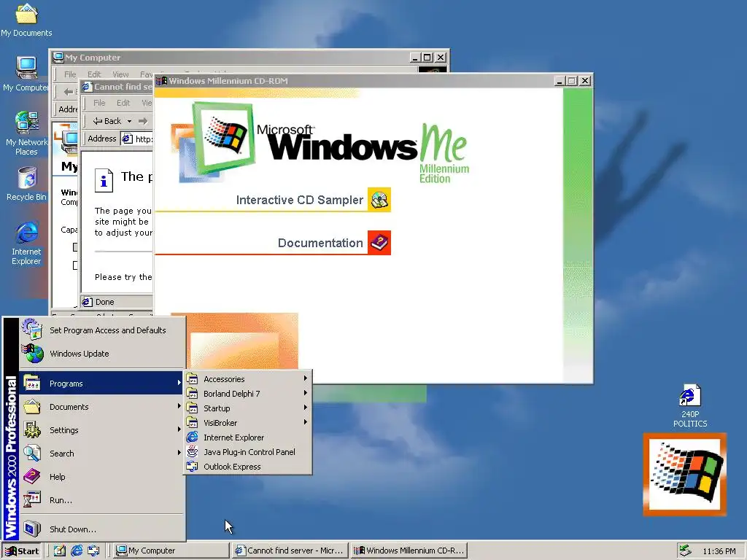Select the Recycle Bin desktop icon
The image size is (747, 560).
click(26, 184)
